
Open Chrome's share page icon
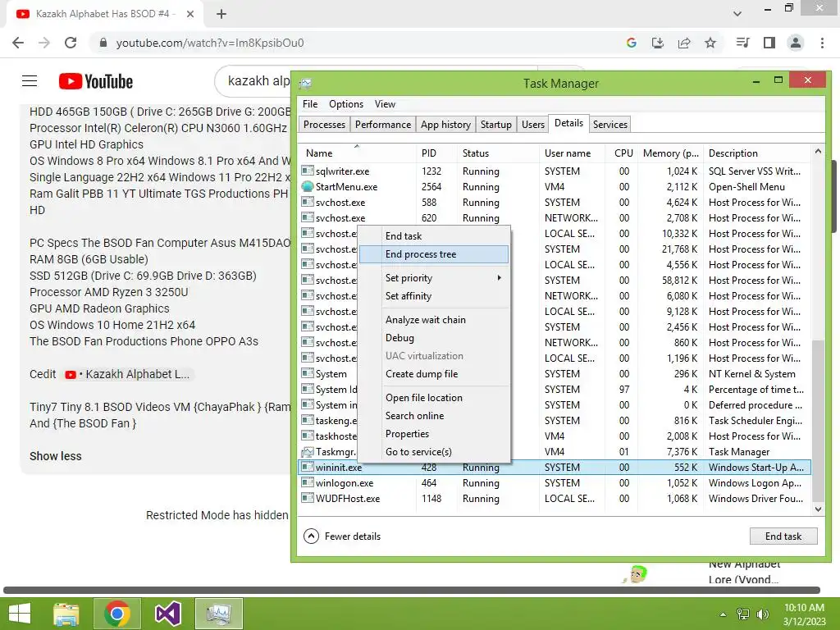click(684, 43)
